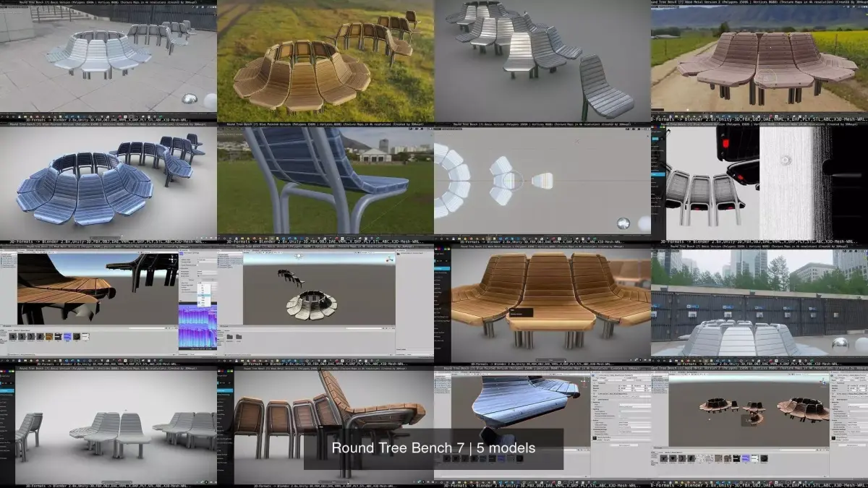Select the purple normal map asset under three brown benches scene
868x488 pixels.
point(746,458)
